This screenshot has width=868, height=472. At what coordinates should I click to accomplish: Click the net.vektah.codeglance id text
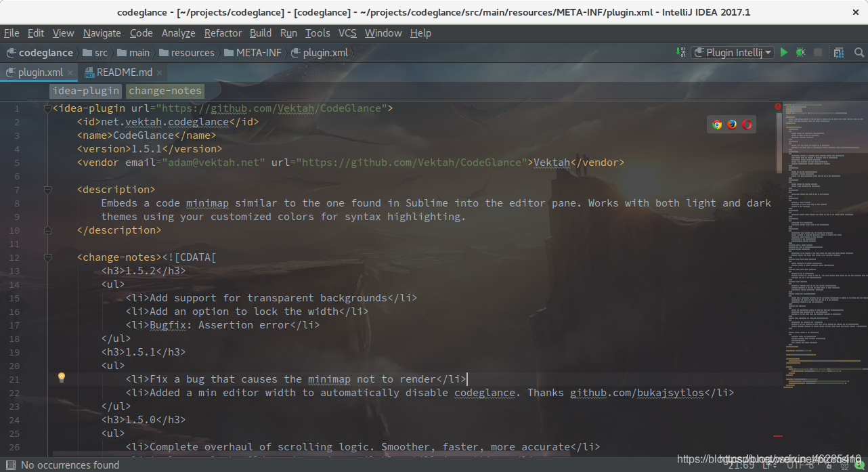coord(165,122)
